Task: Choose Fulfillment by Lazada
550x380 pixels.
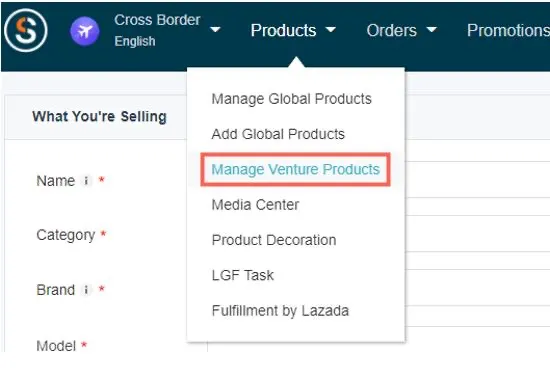Action: pyautogui.click(x=280, y=311)
